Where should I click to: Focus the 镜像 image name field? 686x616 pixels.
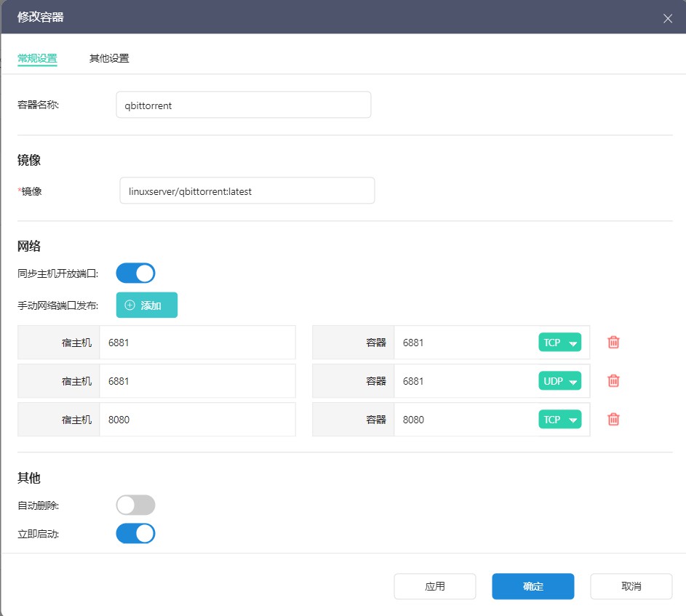(x=247, y=191)
